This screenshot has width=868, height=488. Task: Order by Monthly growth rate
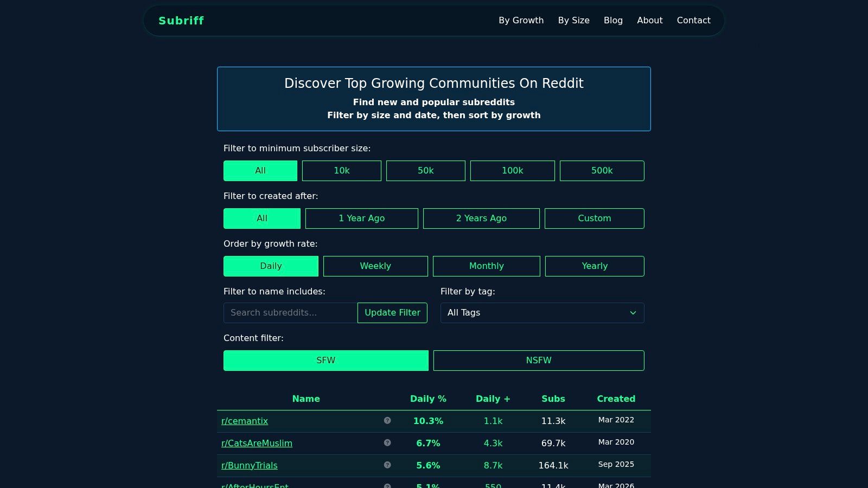click(x=487, y=266)
